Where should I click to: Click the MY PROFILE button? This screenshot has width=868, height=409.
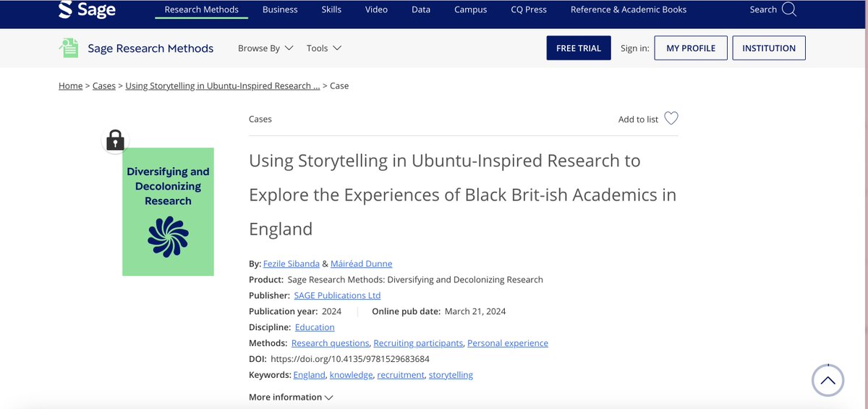(691, 48)
